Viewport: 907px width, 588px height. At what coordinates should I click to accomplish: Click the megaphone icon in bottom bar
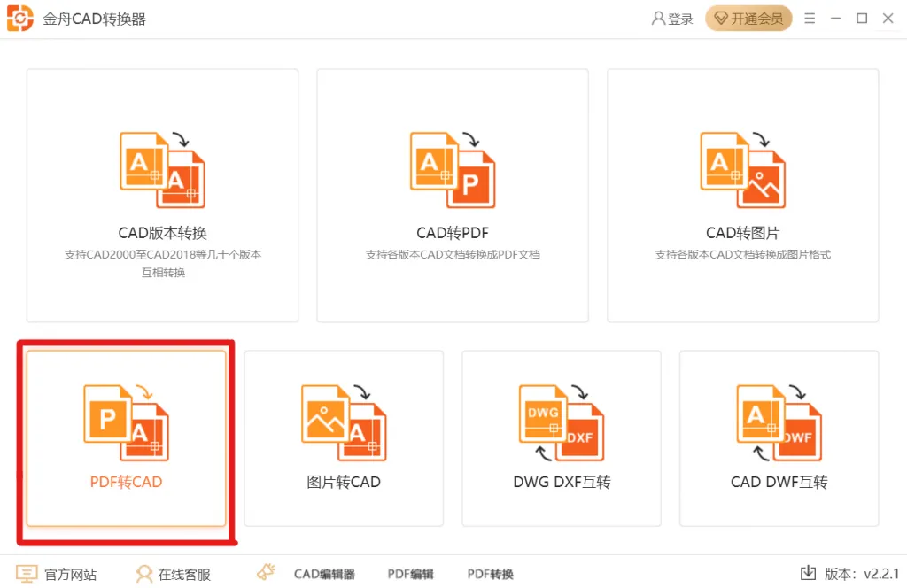click(266, 572)
